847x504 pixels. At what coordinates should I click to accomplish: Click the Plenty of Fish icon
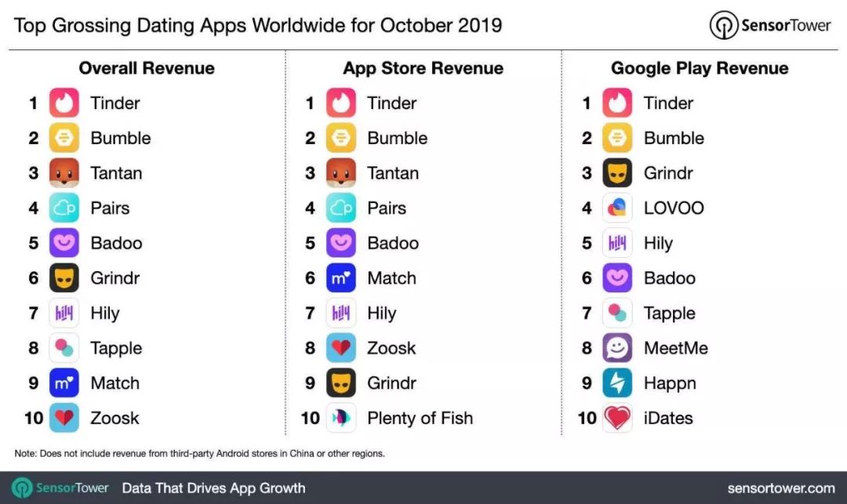coord(341,418)
